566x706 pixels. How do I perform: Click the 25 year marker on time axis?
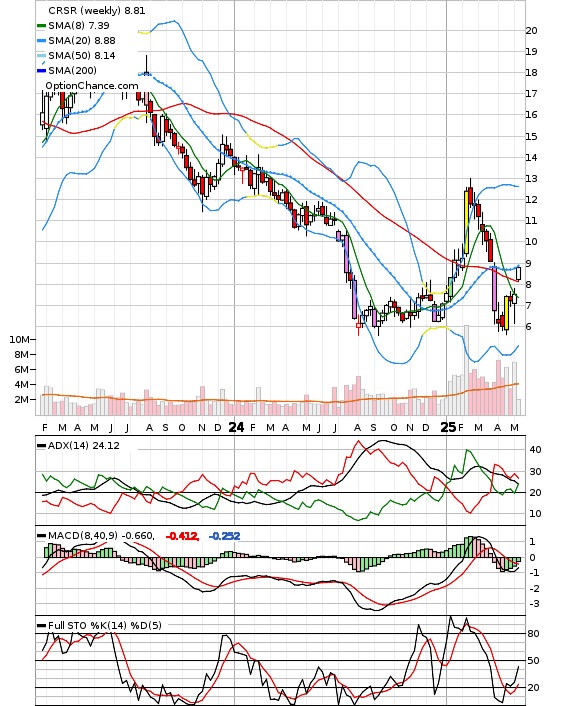[448, 427]
